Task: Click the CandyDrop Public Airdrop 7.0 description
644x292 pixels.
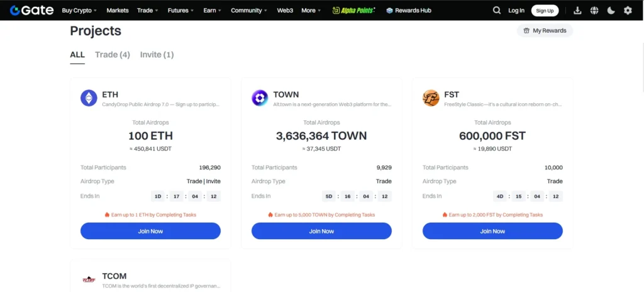Action: point(160,104)
